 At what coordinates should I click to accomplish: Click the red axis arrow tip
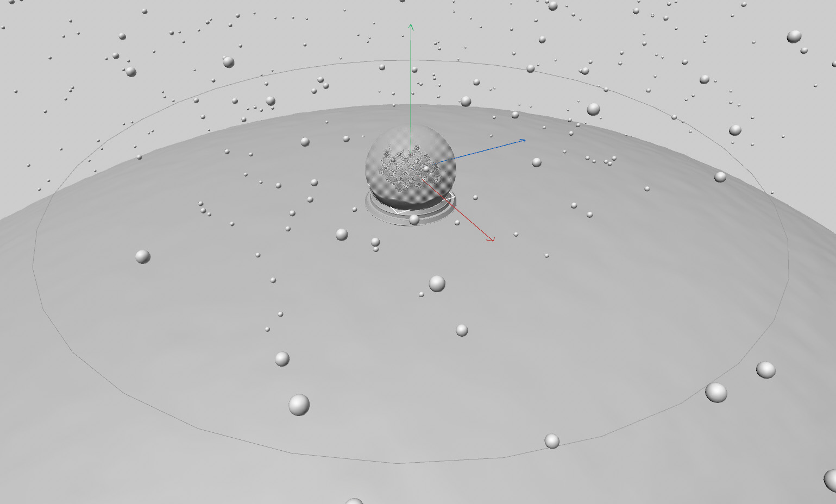point(492,239)
